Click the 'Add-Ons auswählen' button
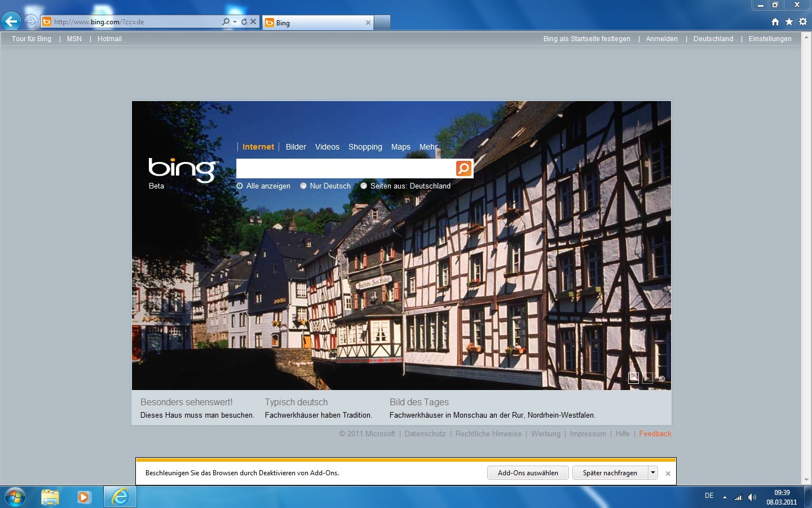812x508 pixels. [x=528, y=472]
